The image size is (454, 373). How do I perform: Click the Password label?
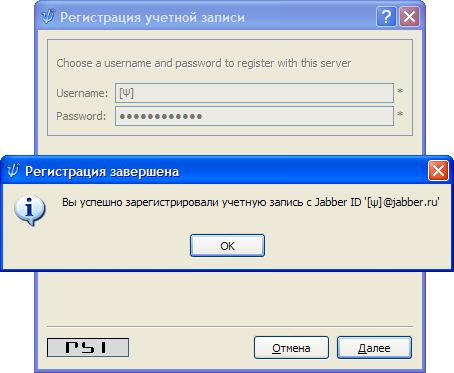[81, 116]
